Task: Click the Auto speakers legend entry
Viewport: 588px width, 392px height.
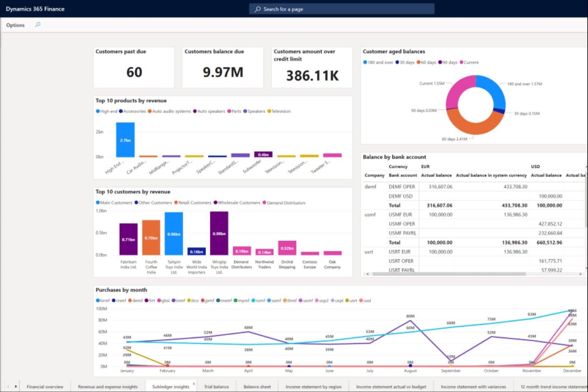Action: [x=209, y=111]
